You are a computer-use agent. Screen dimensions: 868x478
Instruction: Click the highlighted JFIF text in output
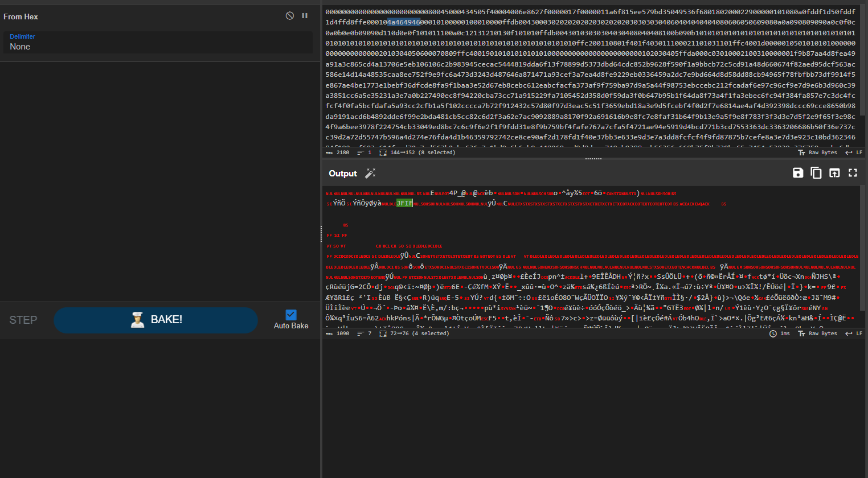coord(404,203)
